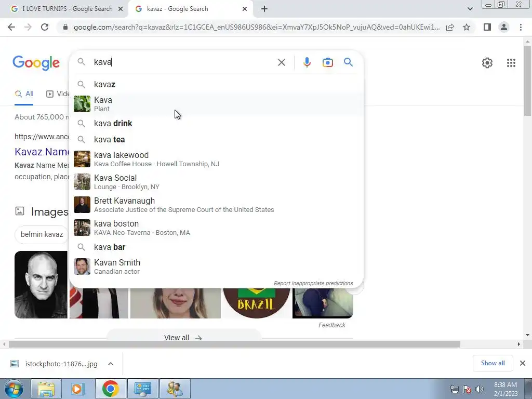Choose the 'kava bar' suggestion

(x=216, y=247)
